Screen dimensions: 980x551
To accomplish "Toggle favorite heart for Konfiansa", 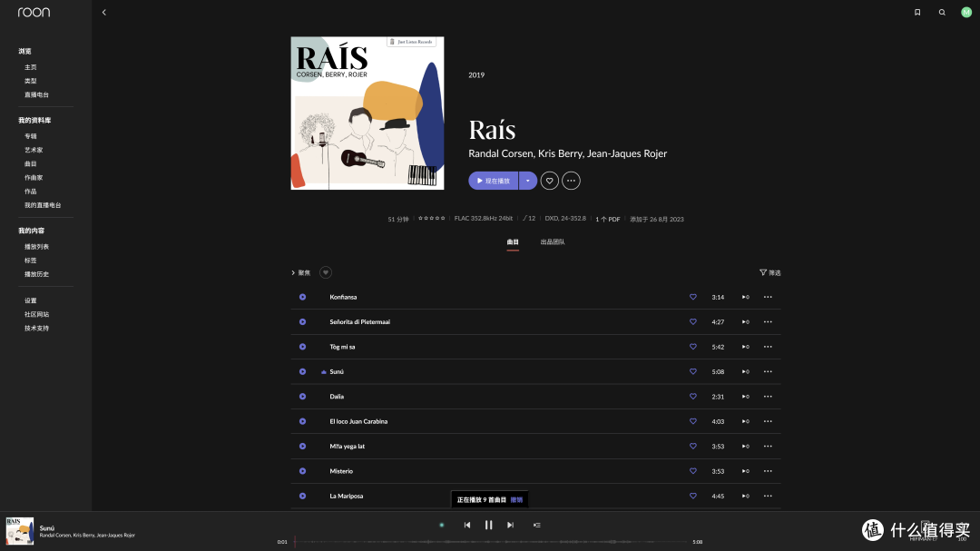I will point(692,297).
